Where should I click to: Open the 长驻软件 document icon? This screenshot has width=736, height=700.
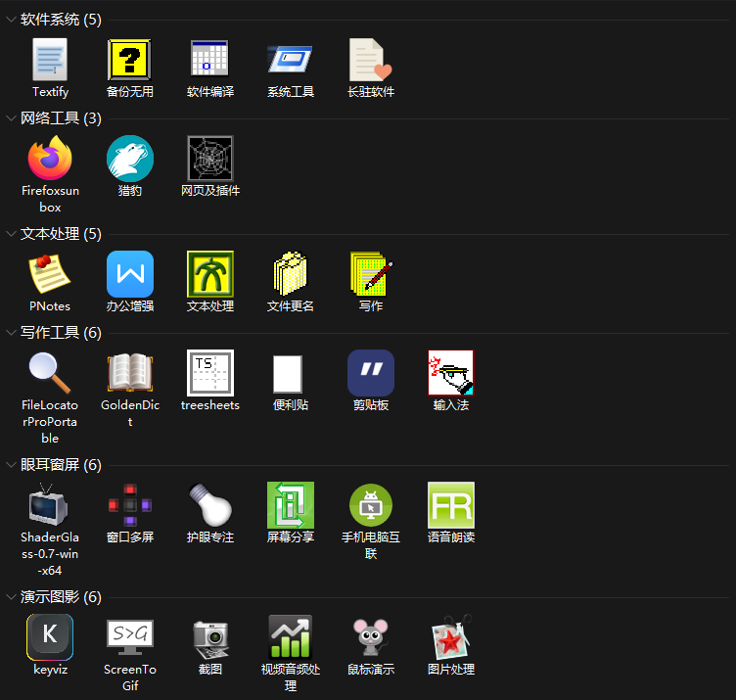[370, 60]
